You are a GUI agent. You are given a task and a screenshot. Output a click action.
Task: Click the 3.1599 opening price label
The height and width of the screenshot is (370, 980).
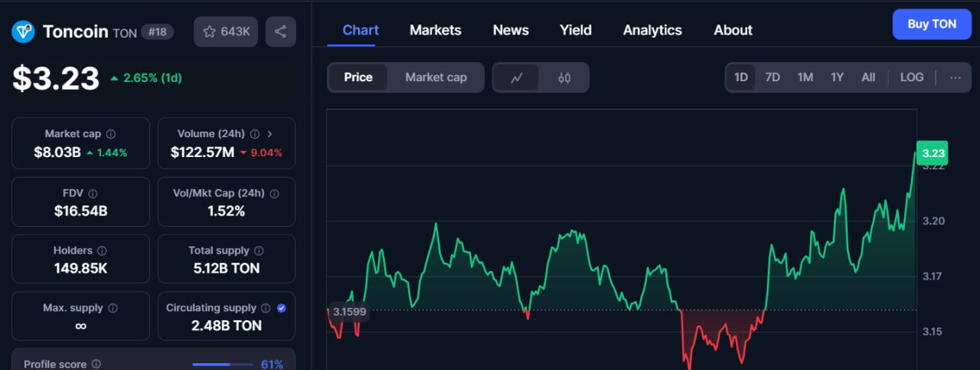pos(349,311)
